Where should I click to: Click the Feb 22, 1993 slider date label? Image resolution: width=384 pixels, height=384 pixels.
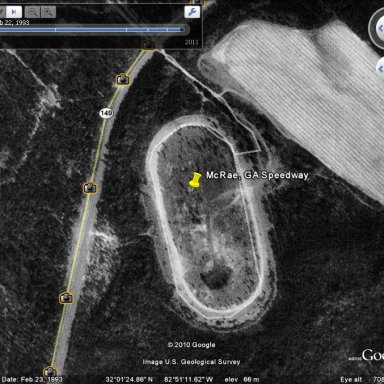click(x=15, y=23)
